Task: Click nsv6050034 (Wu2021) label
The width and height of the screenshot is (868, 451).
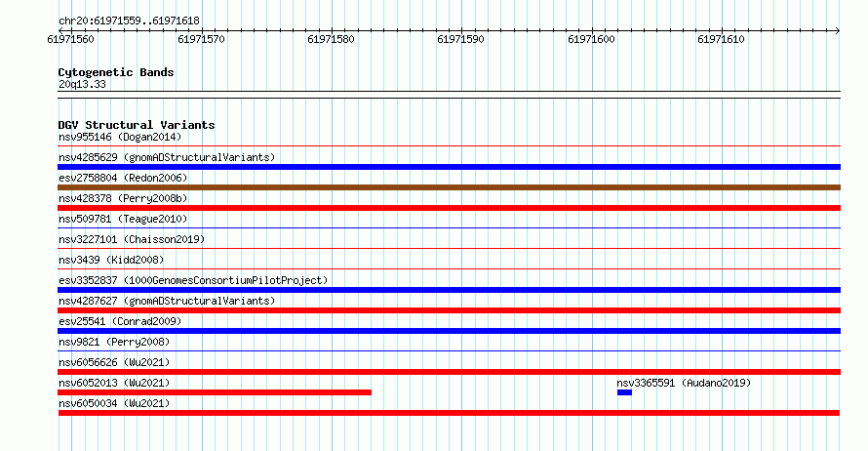Action: 114,403
